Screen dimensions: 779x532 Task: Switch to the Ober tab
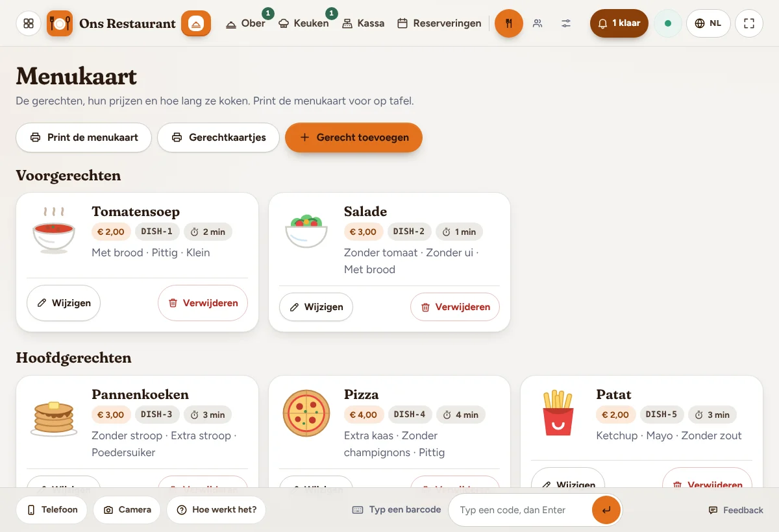pos(246,23)
